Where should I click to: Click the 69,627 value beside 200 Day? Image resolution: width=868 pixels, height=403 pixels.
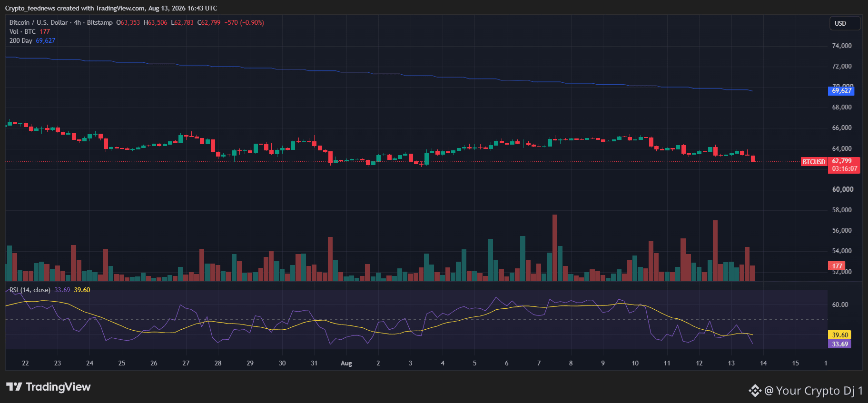(46, 40)
